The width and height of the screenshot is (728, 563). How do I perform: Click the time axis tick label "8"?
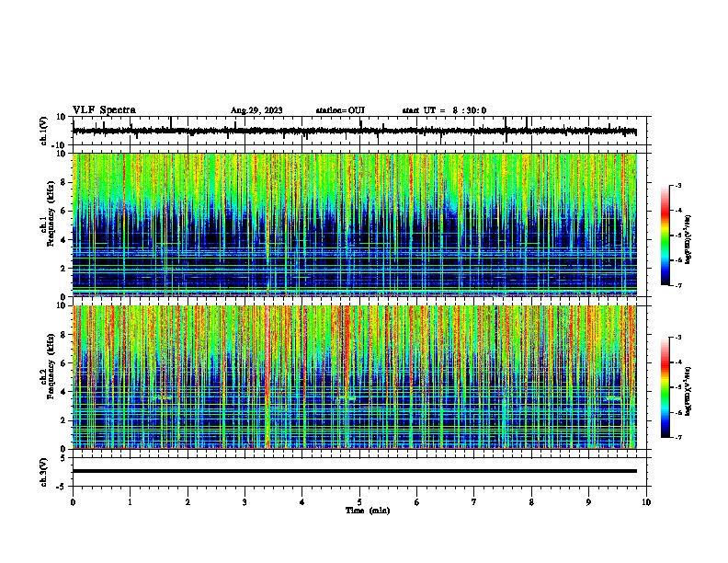[x=531, y=502]
